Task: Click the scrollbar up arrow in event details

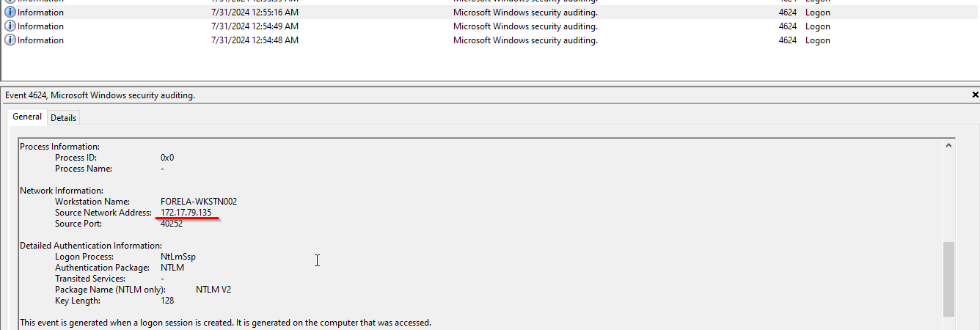Action: tap(948, 146)
